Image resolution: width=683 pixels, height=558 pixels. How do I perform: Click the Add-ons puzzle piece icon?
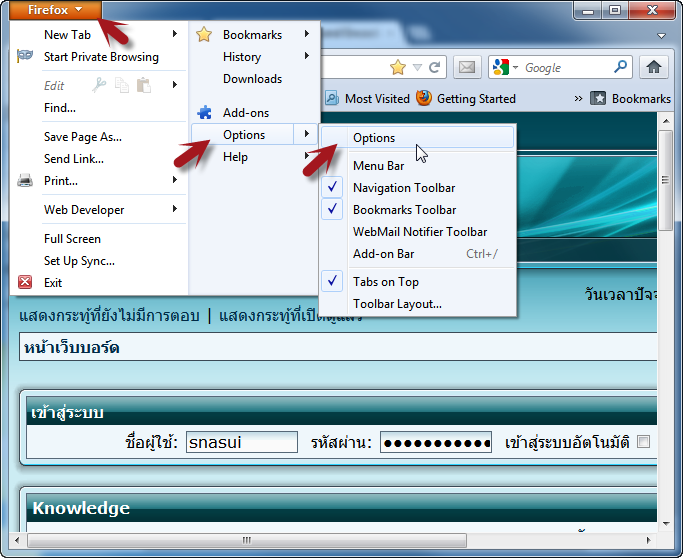204,112
